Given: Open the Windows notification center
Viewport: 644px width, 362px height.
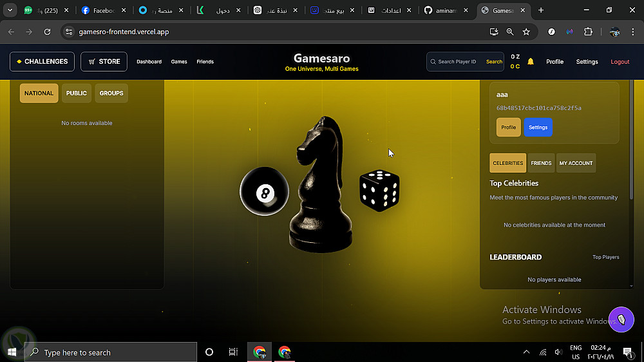Looking at the screenshot, I should tap(627, 352).
